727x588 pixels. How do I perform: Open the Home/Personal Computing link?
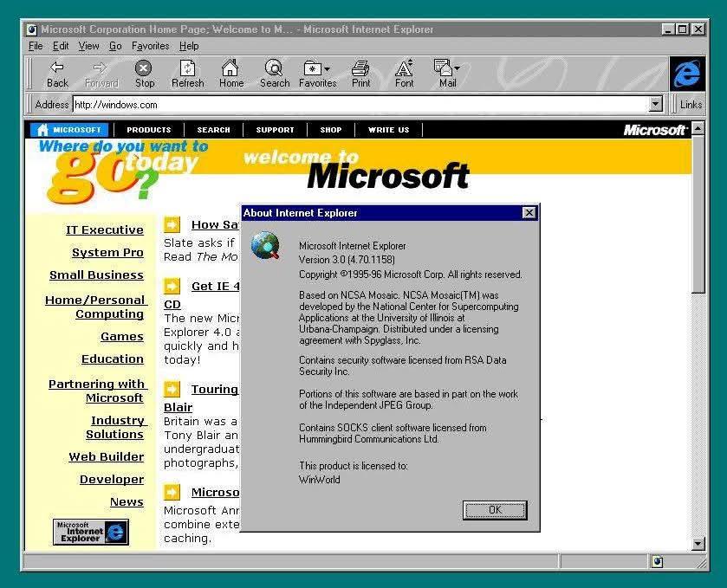[96, 307]
